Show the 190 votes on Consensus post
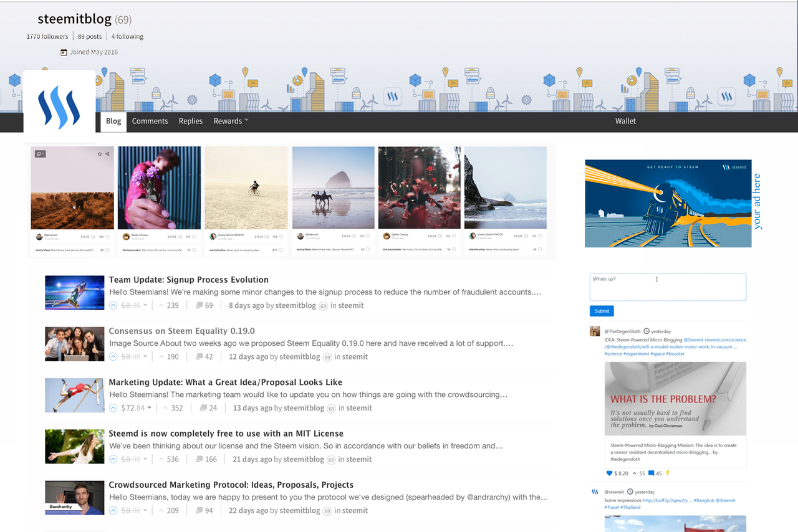The height and width of the screenshot is (532, 798). (168, 357)
